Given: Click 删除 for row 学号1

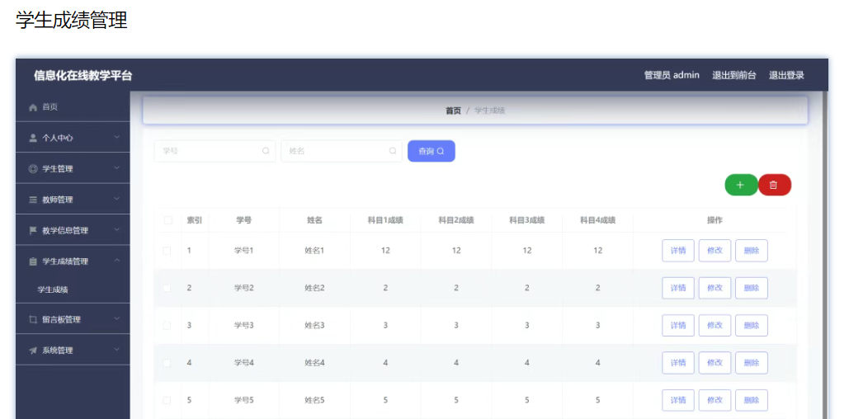Looking at the screenshot, I should coord(751,250).
